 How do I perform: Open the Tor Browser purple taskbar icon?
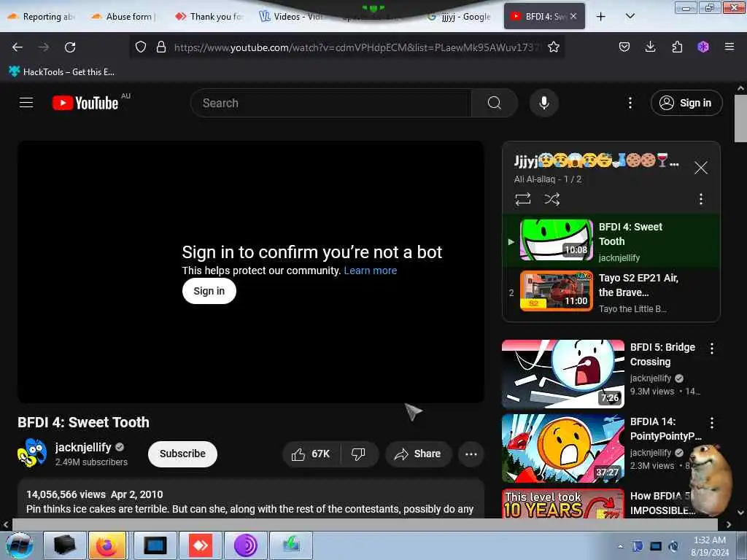pyautogui.click(x=245, y=545)
